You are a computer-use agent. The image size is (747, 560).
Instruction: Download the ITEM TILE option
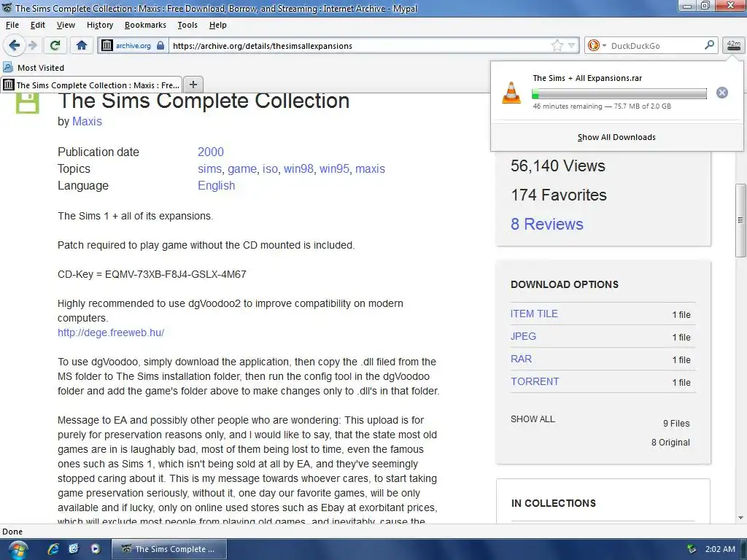(x=534, y=314)
